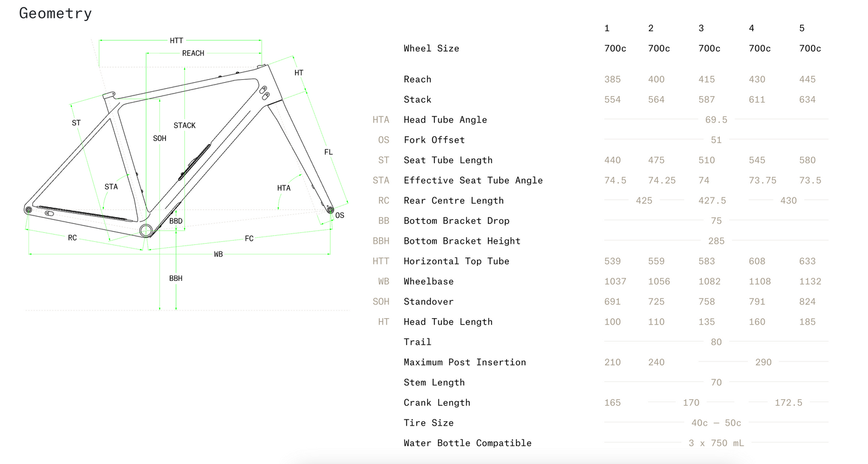
Task: Click the FL fork length label in the diagram
Action: click(328, 152)
